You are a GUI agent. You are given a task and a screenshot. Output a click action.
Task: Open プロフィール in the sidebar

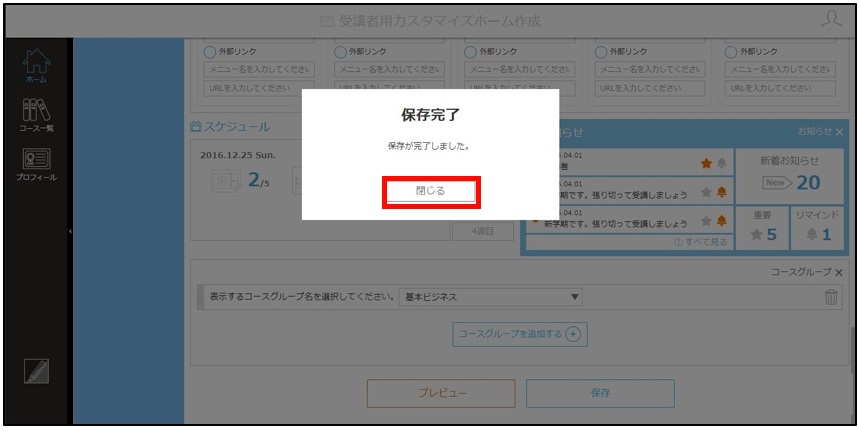(36, 165)
